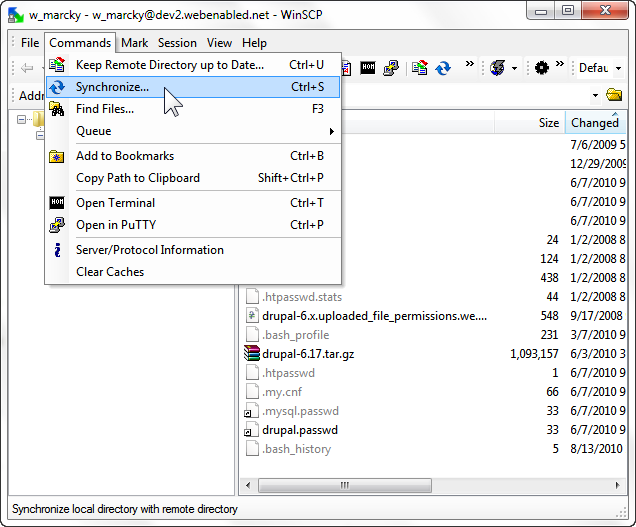The width and height of the screenshot is (636, 527).
Task: Show hidden buttons next to Synchronize toolbar icon
Action: point(470,64)
